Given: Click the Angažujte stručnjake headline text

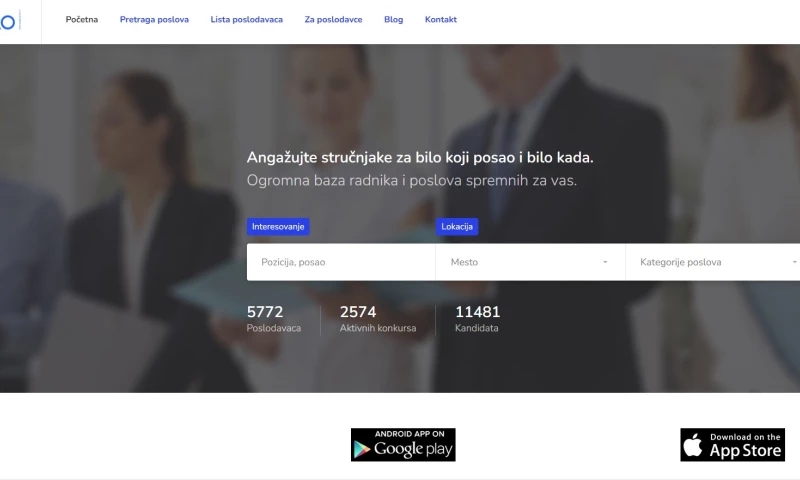Looking at the screenshot, I should [x=420, y=158].
